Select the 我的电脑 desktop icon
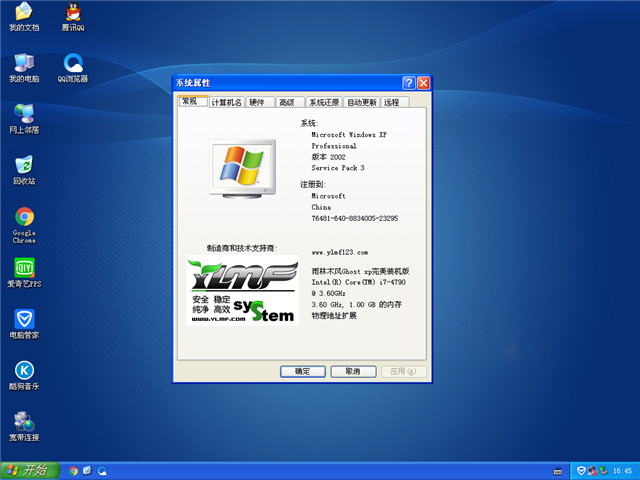The height and width of the screenshot is (480, 640). (24, 68)
